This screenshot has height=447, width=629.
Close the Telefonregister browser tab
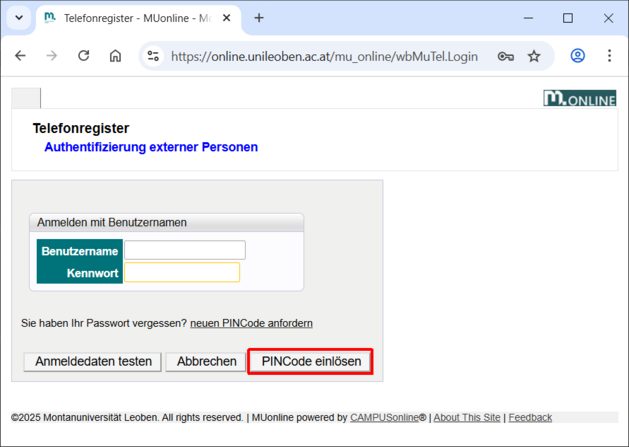point(226,18)
